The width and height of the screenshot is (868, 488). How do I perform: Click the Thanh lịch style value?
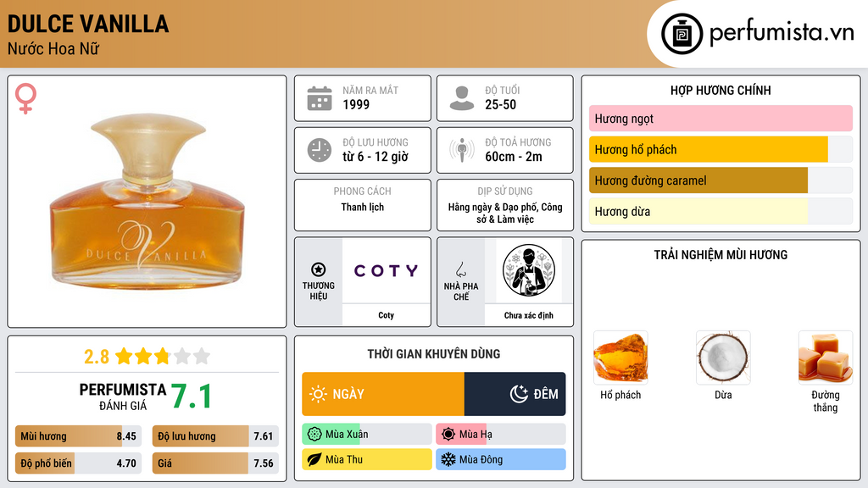[x=363, y=207]
